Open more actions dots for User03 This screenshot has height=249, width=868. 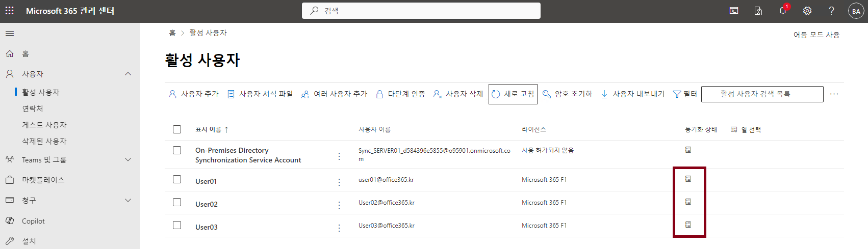point(339,228)
